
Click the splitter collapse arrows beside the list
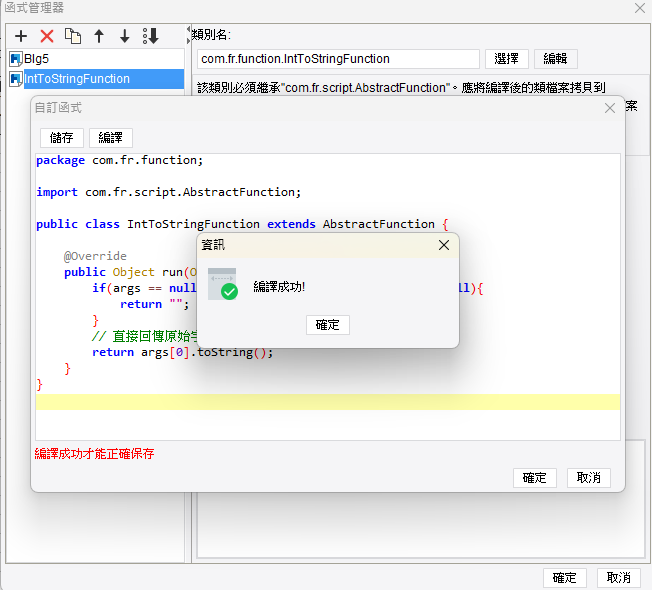tap(188, 35)
